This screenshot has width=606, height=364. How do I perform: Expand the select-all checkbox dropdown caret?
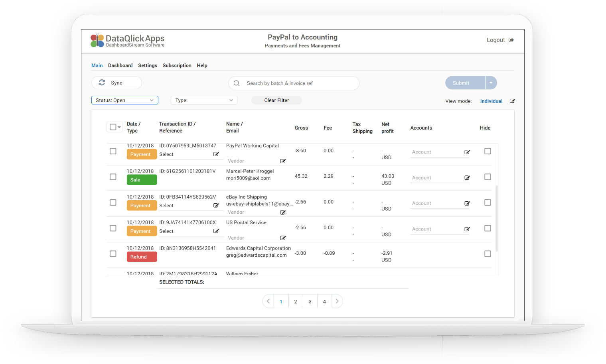point(119,127)
